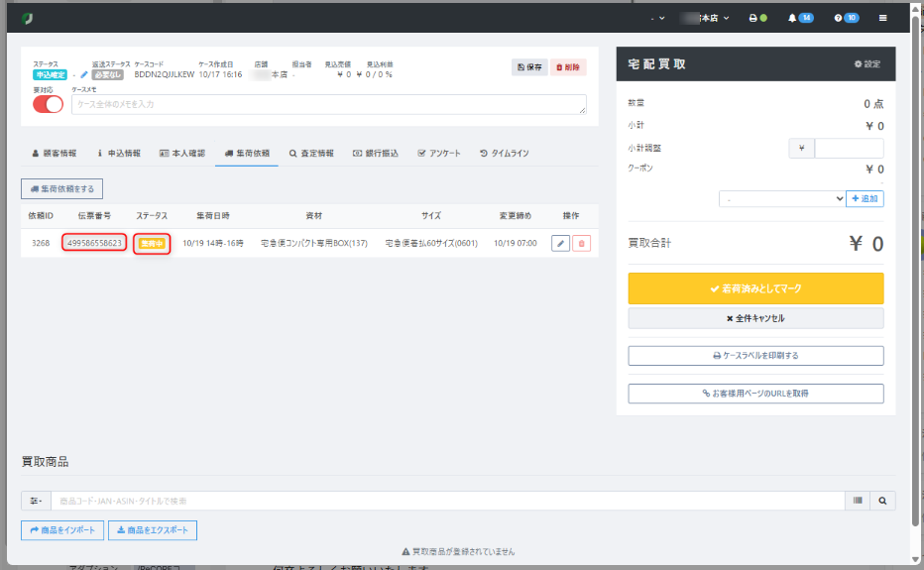Open the 査定情報 tab
924x570 pixels.
point(311,154)
